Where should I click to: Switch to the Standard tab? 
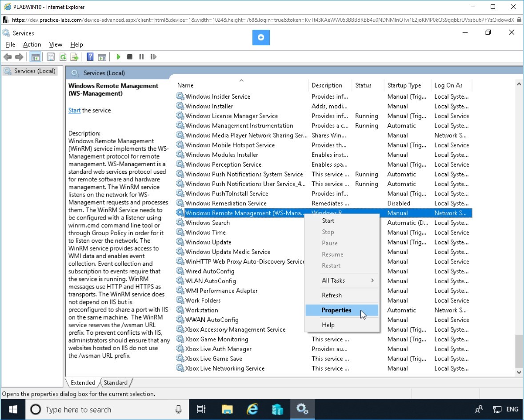pyautogui.click(x=116, y=383)
